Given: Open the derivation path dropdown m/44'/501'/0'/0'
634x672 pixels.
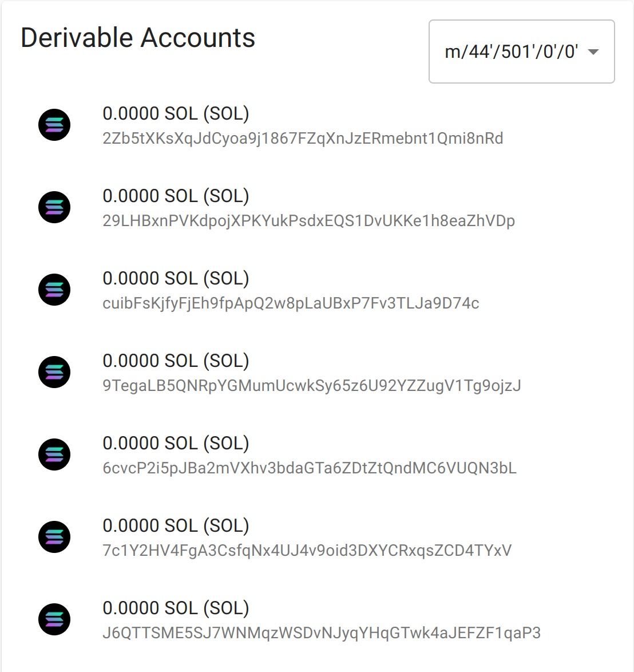Looking at the screenshot, I should [522, 52].
